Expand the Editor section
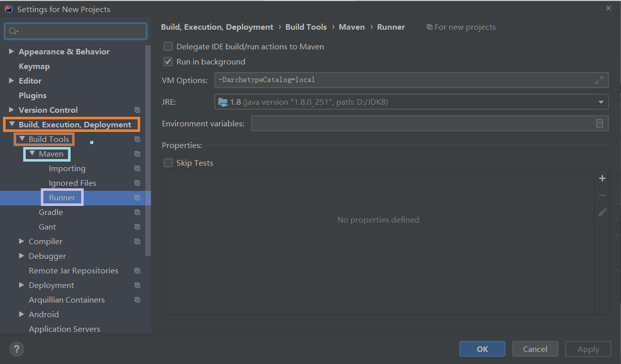Screen dimensions: 621x364 point(12,81)
